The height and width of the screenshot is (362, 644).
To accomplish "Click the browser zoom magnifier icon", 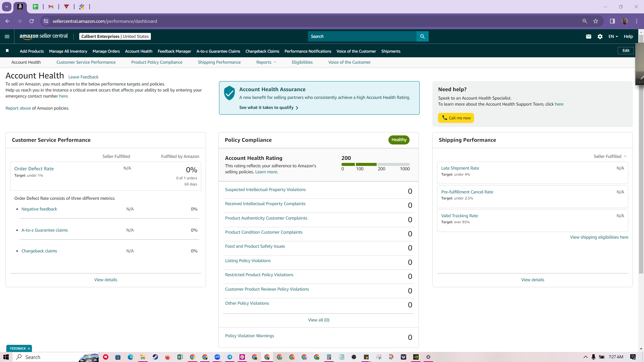I will [585, 21].
